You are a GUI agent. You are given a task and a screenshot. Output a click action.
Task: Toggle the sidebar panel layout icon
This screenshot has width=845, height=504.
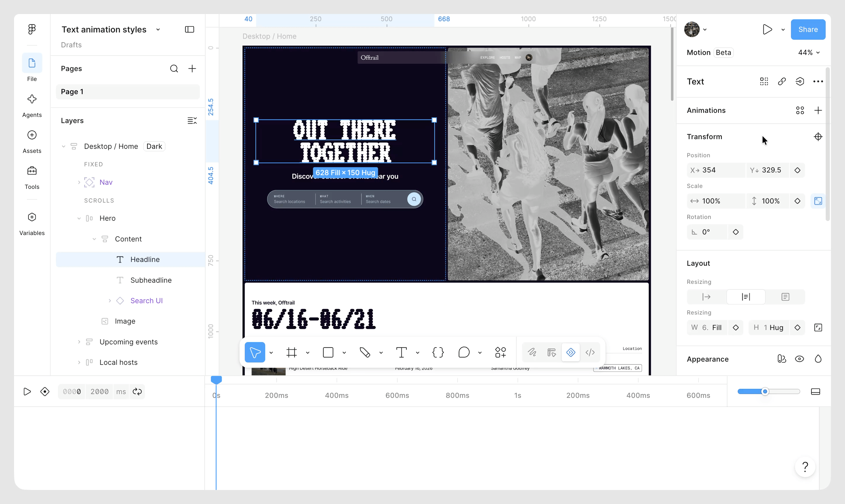[189, 30]
